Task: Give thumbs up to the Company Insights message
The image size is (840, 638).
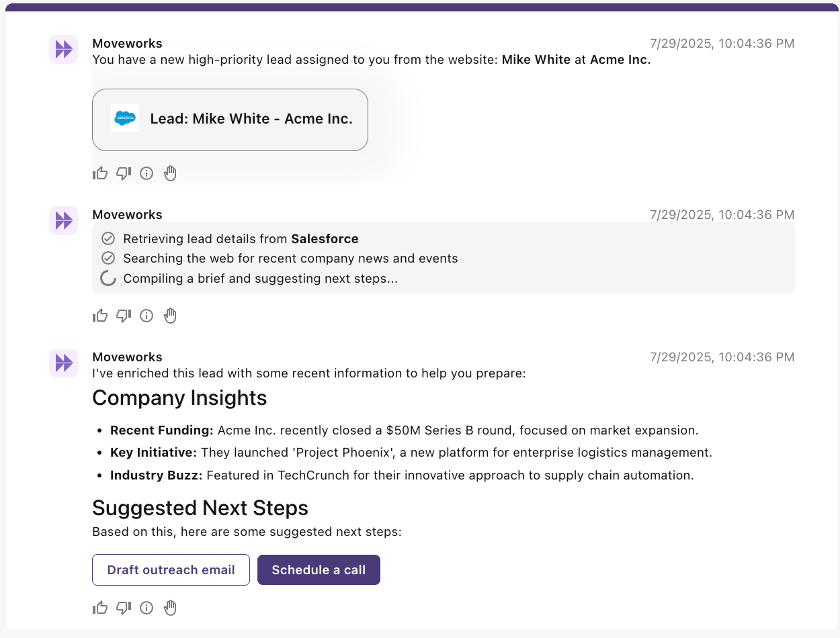Action: tap(100, 608)
